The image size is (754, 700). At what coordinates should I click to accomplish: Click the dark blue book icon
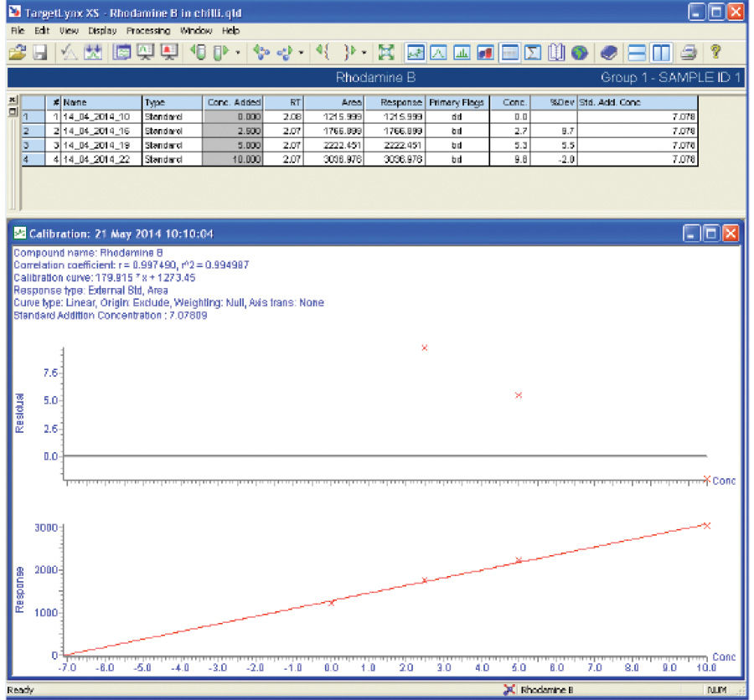609,52
